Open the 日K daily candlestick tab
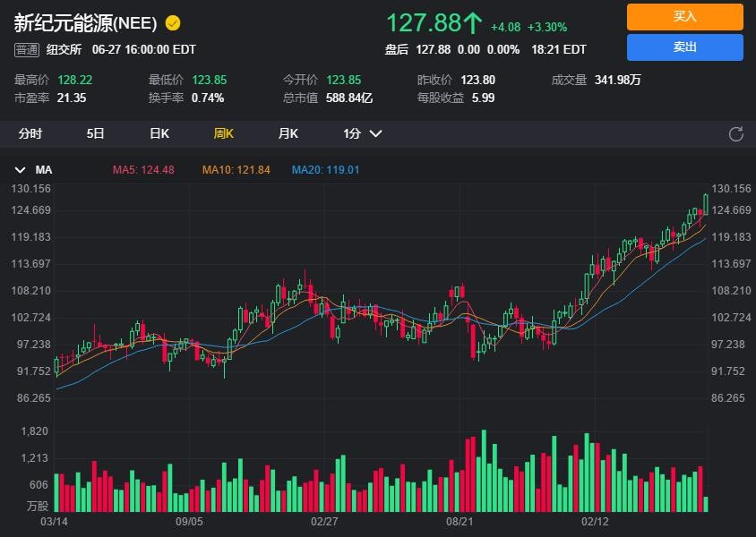This screenshot has width=756, height=537. coord(159,133)
